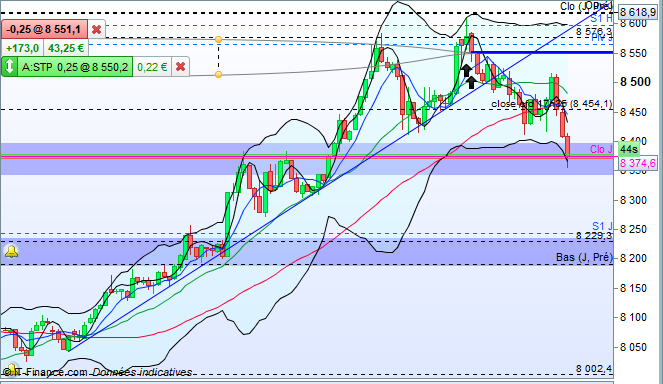
Task: Click the 8 050 price axis label
Action: 633,347
